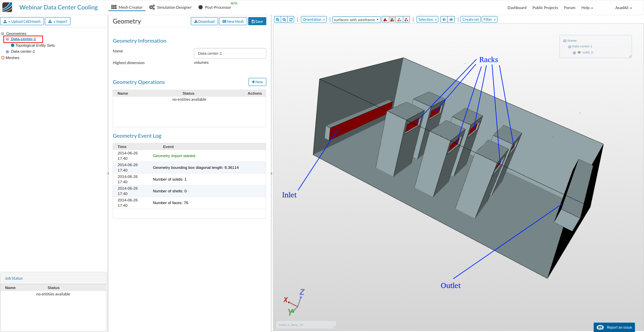Open the Post-Processor beta tab
The height and width of the screenshot is (332, 644).
215,7
